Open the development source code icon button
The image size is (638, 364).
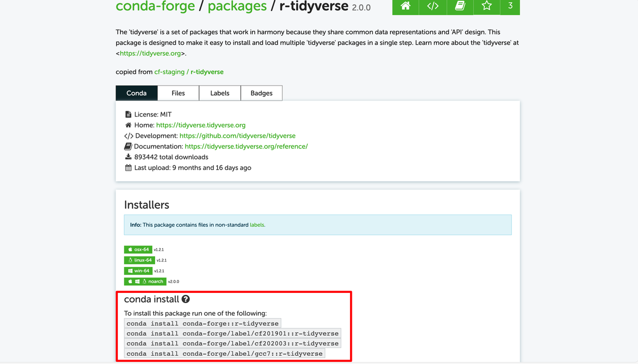(433, 6)
